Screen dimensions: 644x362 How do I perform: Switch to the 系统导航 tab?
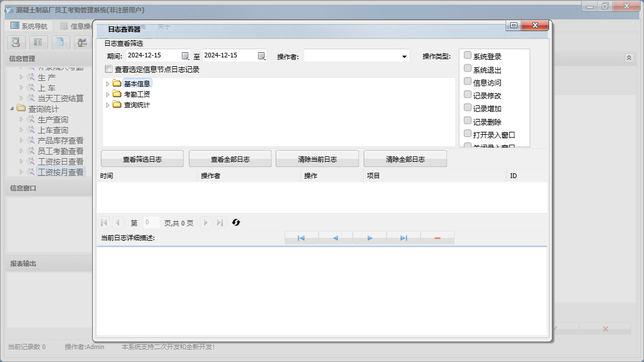(29, 26)
